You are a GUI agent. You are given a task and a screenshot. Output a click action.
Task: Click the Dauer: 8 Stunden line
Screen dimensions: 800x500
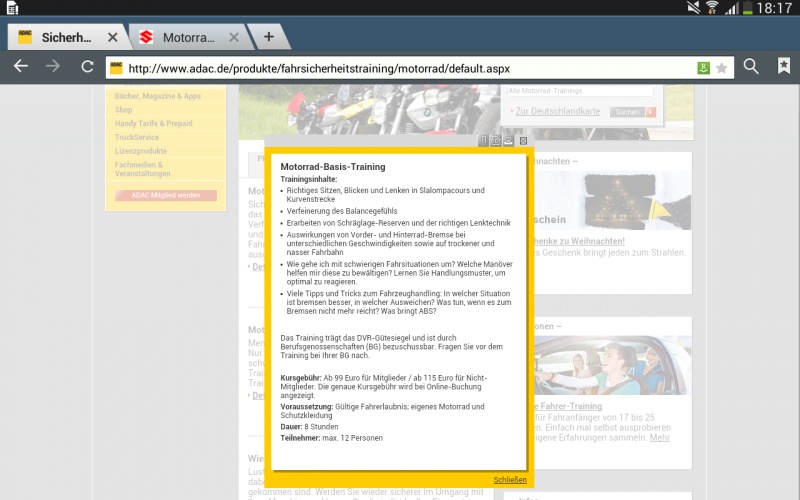click(309, 427)
